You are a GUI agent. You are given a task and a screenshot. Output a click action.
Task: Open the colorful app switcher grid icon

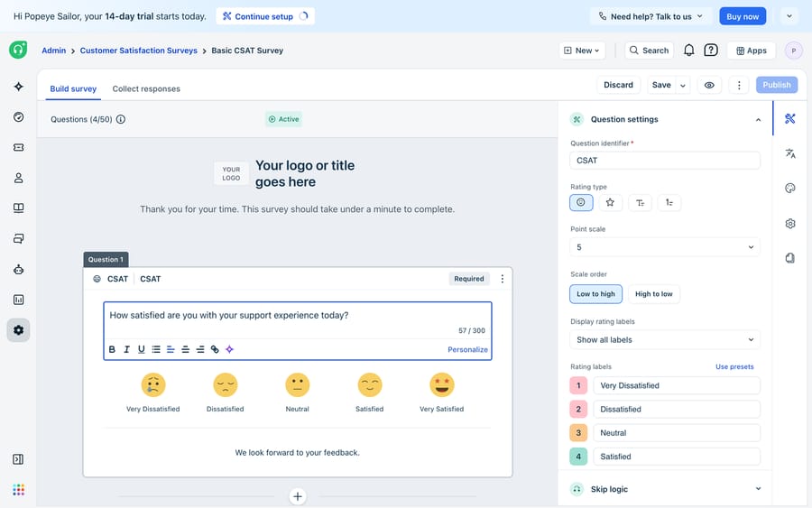(19, 490)
